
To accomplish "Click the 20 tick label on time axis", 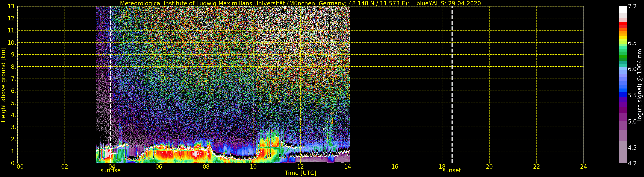I will pos(489,167).
